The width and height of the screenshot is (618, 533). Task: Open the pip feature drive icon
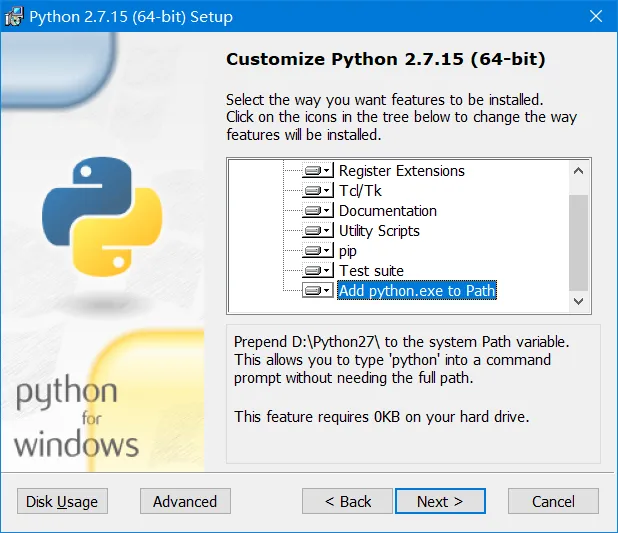[318, 251]
